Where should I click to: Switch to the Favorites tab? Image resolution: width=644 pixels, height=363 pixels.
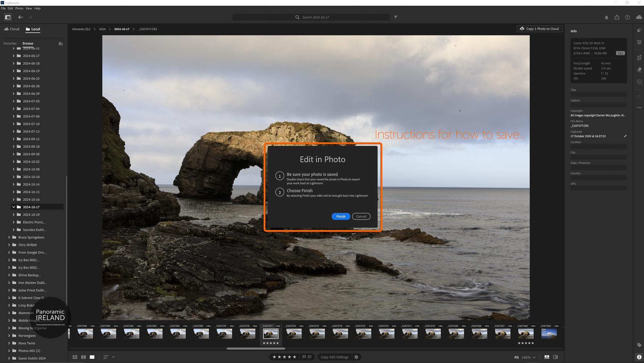pyautogui.click(x=10, y=44)
